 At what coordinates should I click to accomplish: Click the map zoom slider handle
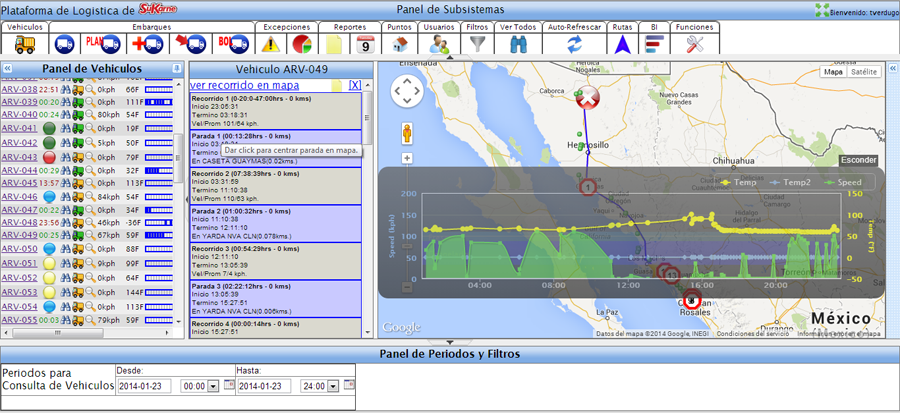click(x=407, y=246)
